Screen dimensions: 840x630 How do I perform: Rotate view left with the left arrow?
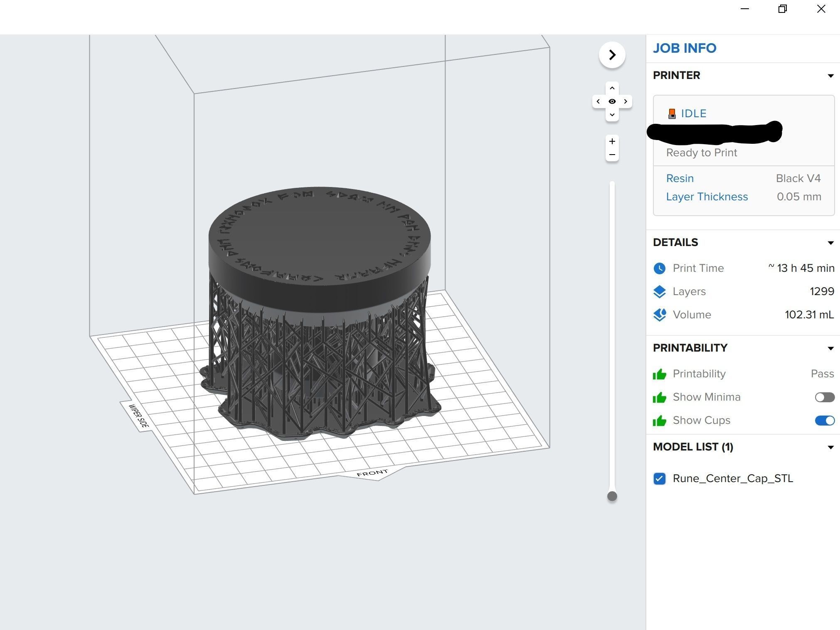pos(598,101)
